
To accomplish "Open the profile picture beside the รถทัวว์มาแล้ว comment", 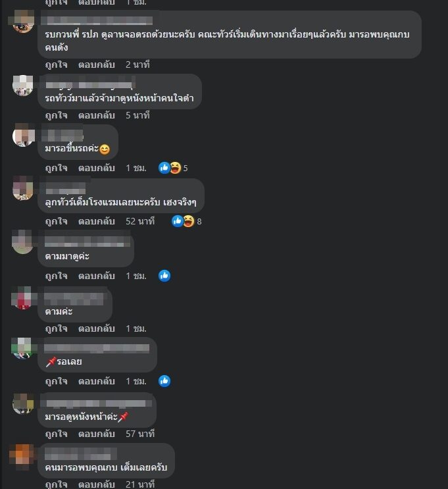I will point(23,85).
